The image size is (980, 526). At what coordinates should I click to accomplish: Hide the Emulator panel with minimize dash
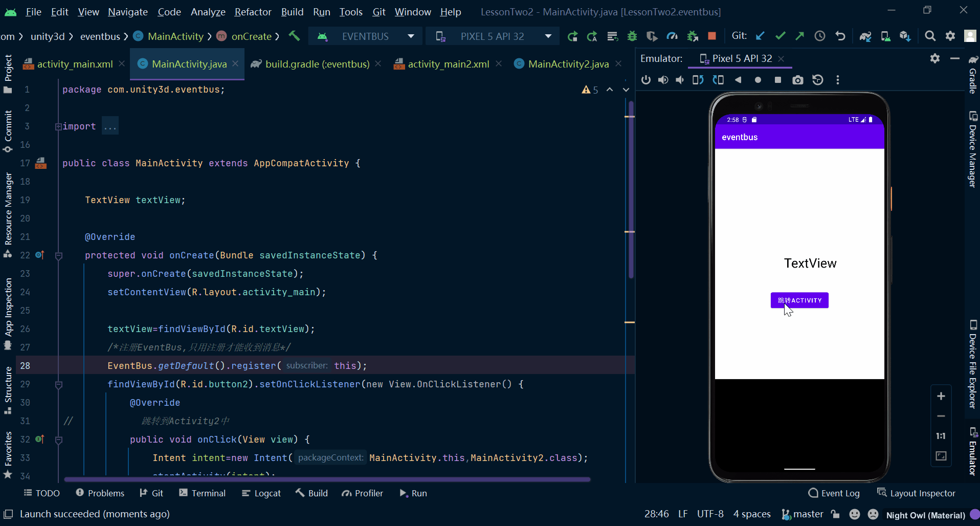(x=955, y=58)
